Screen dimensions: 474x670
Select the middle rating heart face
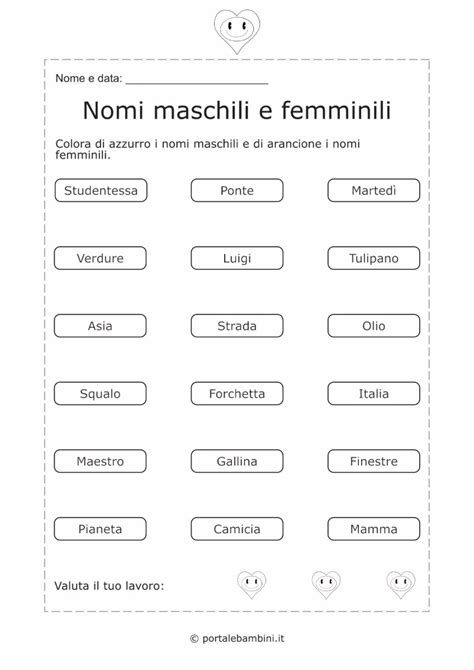326,584
